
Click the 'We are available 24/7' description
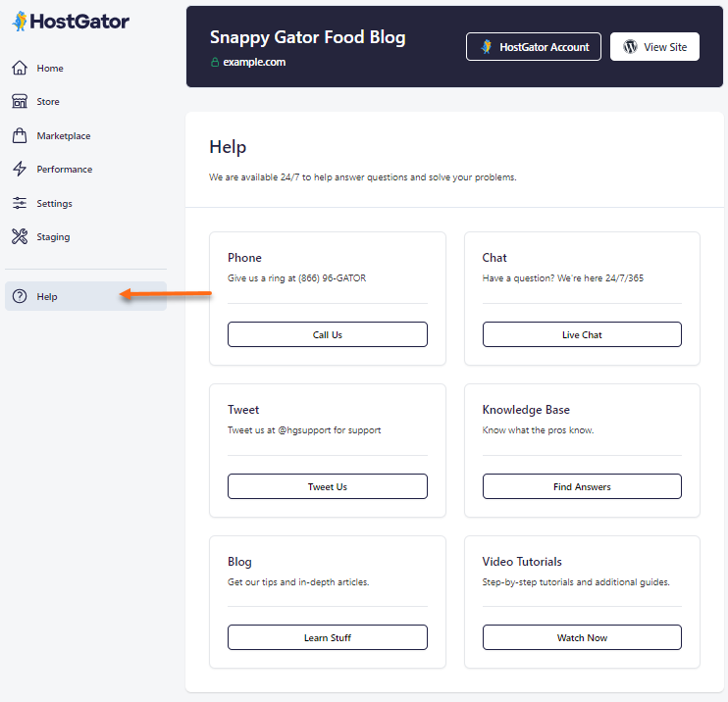[363, 177]
